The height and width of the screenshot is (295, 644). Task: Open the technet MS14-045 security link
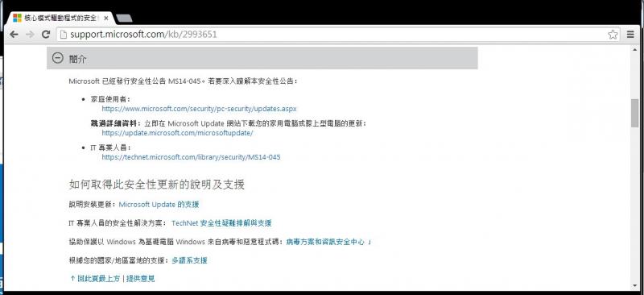(191, 157)
